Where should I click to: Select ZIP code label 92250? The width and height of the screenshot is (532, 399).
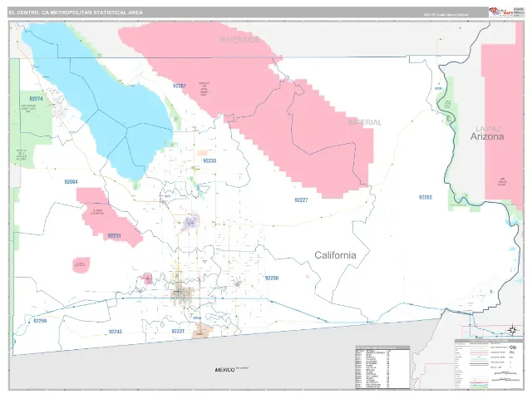[x=272, y=278]
